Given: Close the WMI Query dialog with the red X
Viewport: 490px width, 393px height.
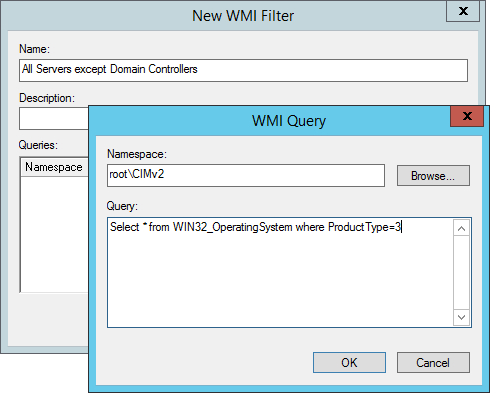Looking at the screenshot, I should point(467,116).
